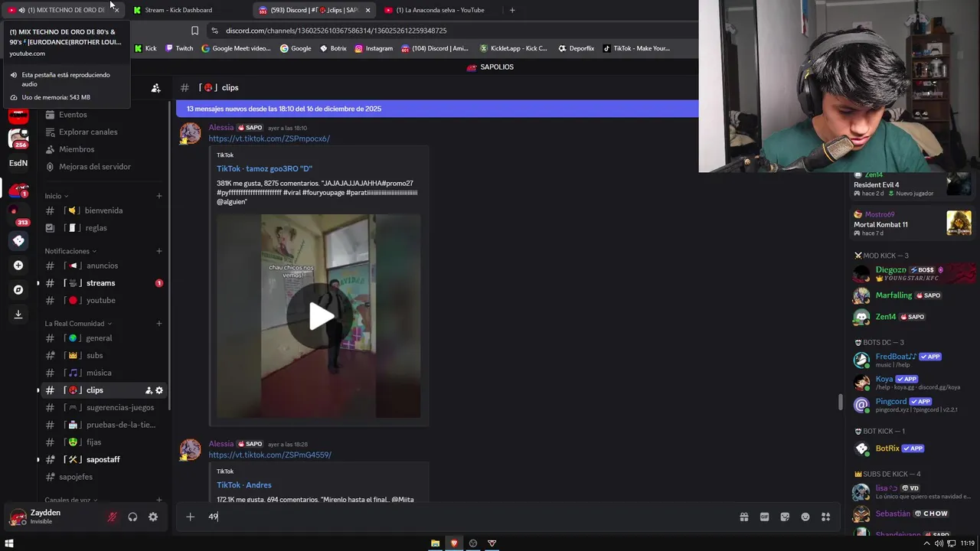Open TikTok · Andres embed title
This screenshot has height=551, width=980.
(243, 484)
